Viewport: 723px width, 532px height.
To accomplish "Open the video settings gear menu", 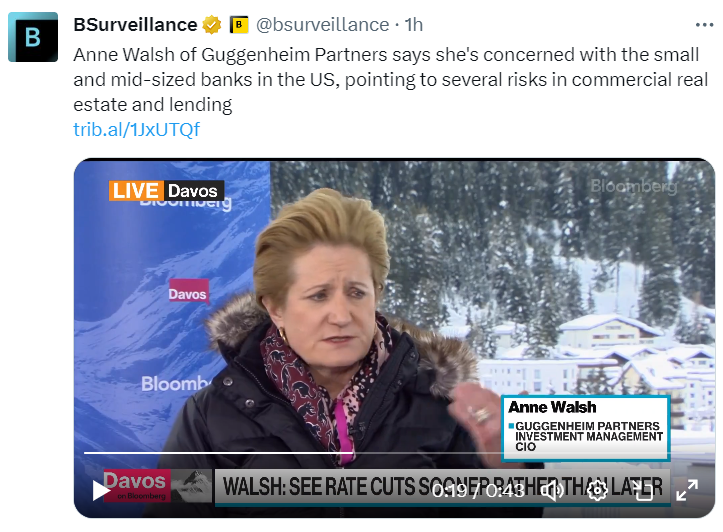I will pyautogui.click(x=597, y=491).
